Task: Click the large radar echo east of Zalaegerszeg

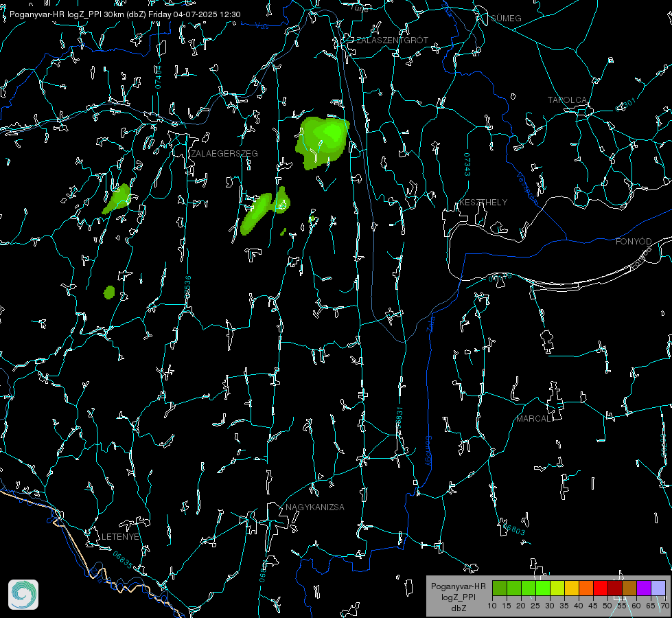Action: 323,141
